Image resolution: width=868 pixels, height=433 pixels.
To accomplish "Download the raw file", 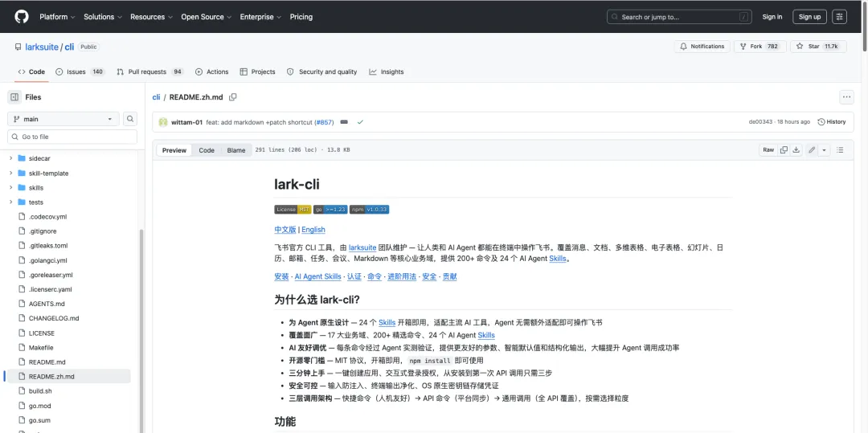I will (x=796, y=150).
